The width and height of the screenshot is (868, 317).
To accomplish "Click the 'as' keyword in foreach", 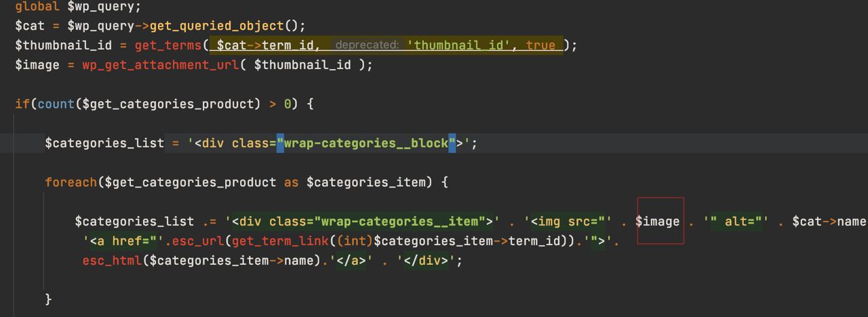I will (291, 182).
